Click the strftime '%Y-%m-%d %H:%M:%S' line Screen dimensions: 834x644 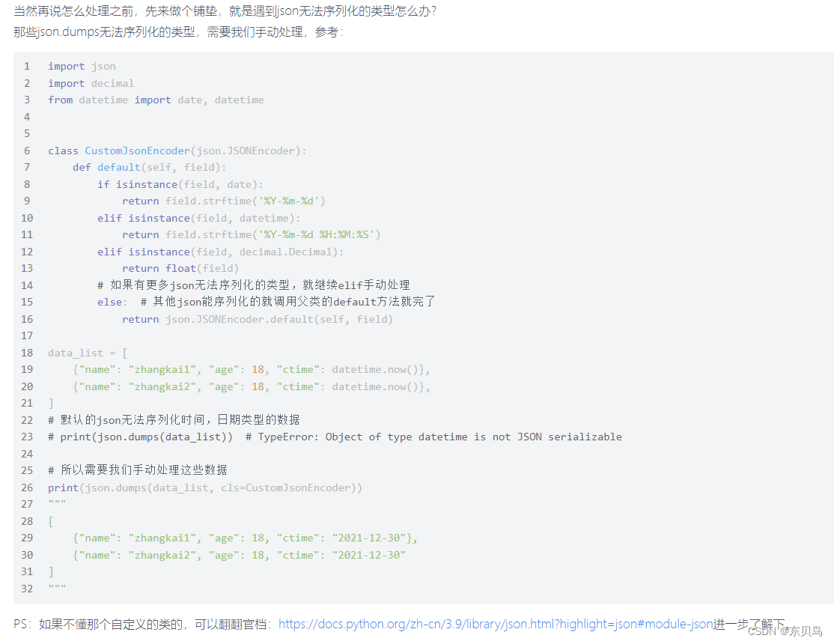(251, 234)
